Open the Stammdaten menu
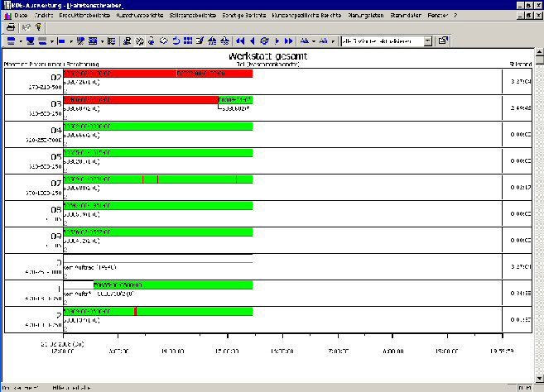This screenshot has width=544, height=392. pyautogui.click(x=406, y=15)
